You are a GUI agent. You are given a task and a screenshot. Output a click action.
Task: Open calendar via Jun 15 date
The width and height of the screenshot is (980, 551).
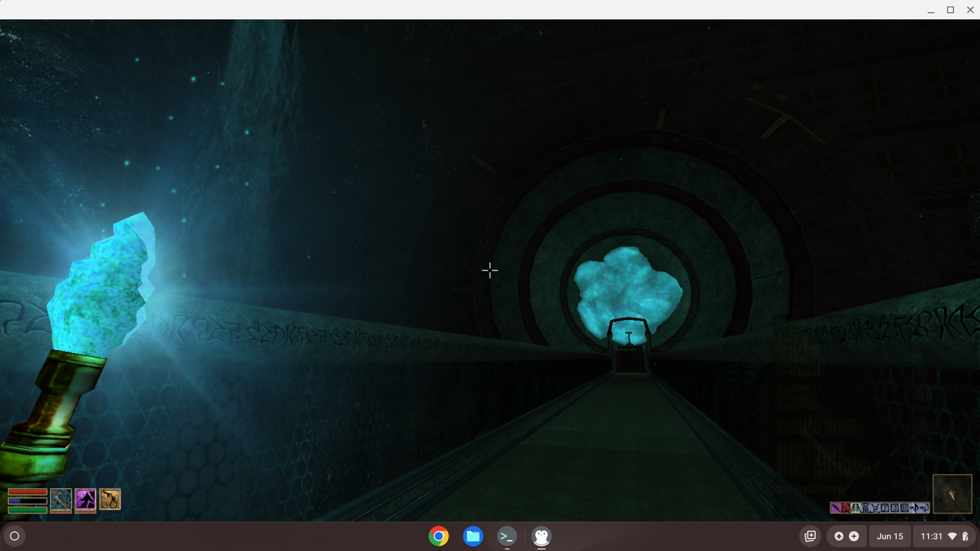890,536
